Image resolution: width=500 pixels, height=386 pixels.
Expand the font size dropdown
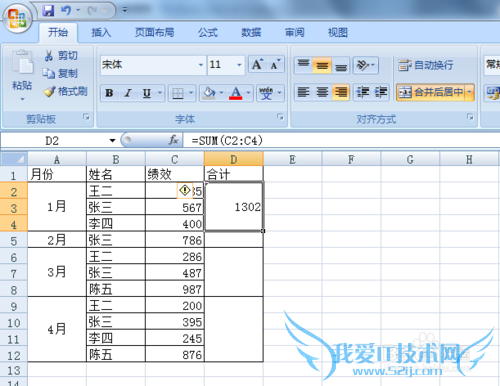click(x=239, y=65)
